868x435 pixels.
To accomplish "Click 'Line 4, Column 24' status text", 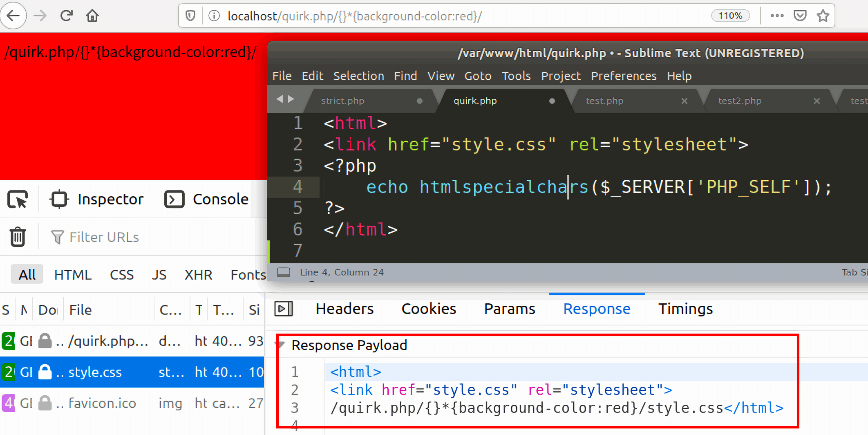I will (342, 272).
